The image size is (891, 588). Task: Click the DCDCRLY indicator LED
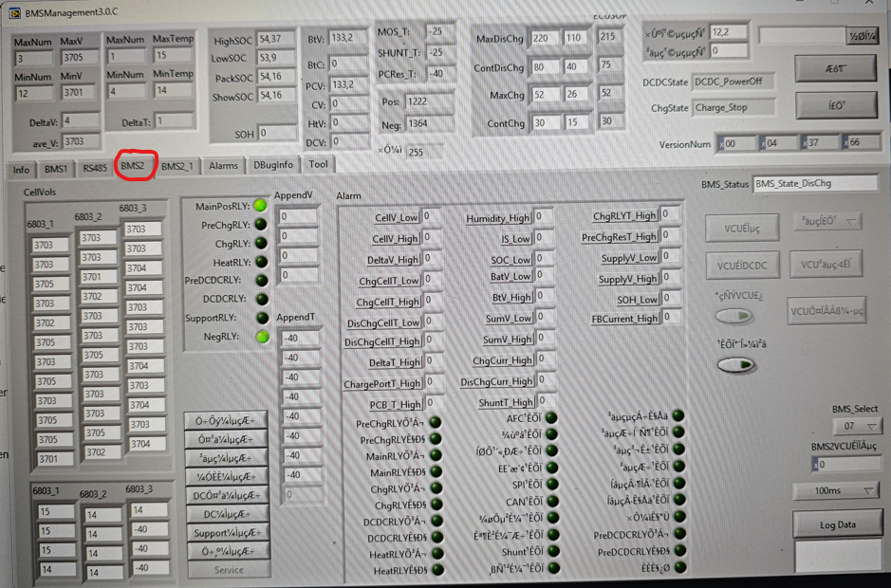[x=261, y=299]
